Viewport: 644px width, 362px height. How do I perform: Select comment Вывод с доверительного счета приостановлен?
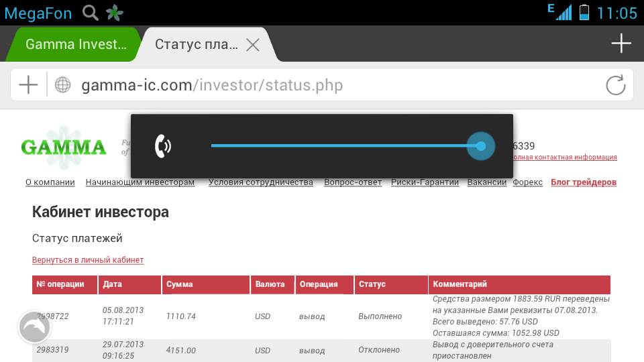[x=493, y=350]
